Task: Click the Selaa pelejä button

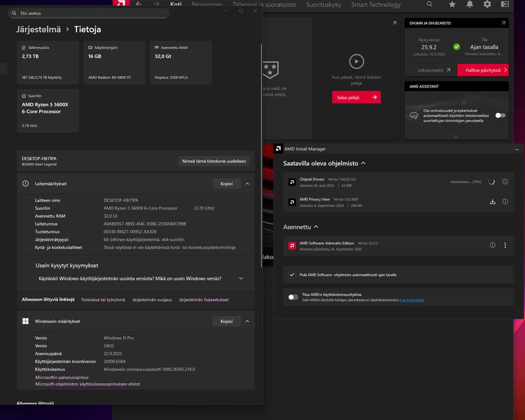Action: click(x=356, y=97)
